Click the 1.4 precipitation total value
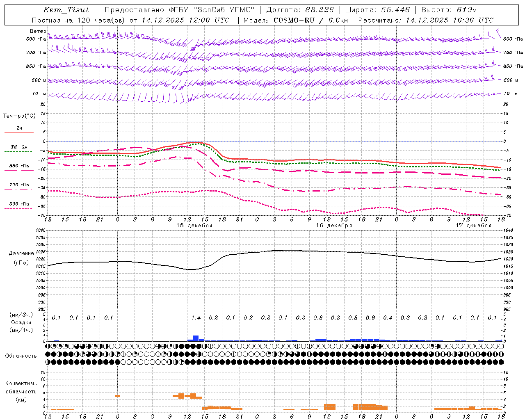Screen dimensions: 525x420 pyautogui.click(x=196, y=317)
